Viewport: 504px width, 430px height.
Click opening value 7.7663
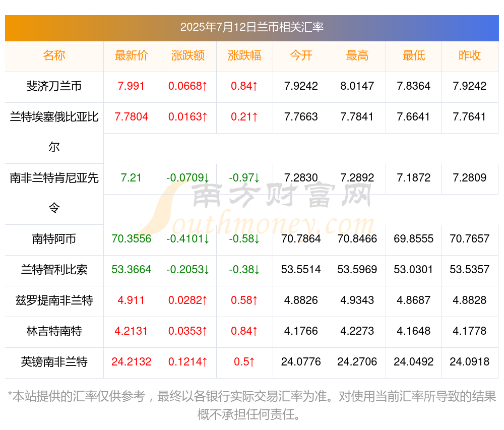point(301,116)
